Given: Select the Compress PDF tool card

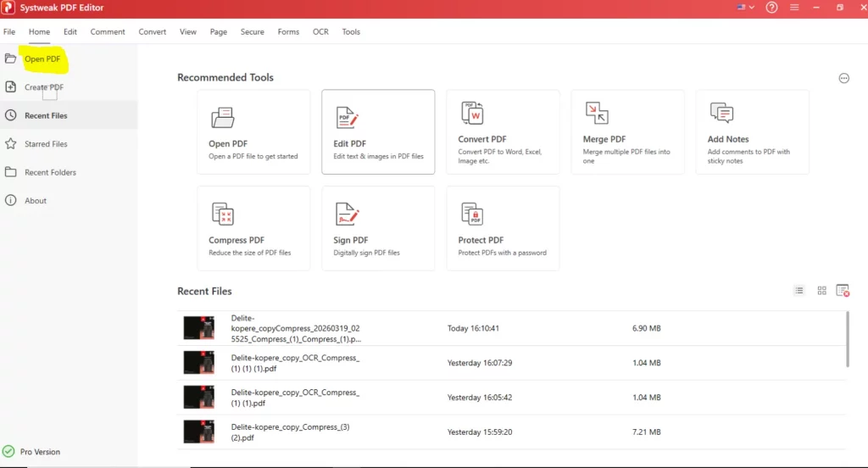Looking at the screenshot, I should (253, 228).
